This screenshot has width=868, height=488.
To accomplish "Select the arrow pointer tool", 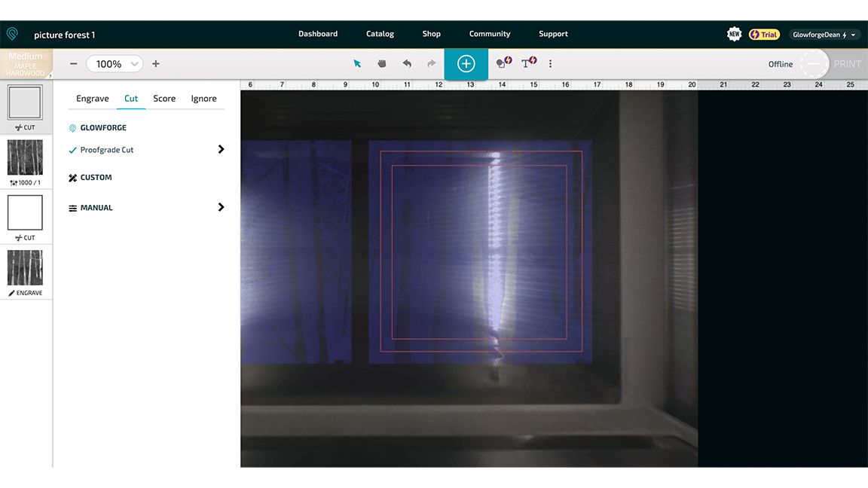I will 357,63.
